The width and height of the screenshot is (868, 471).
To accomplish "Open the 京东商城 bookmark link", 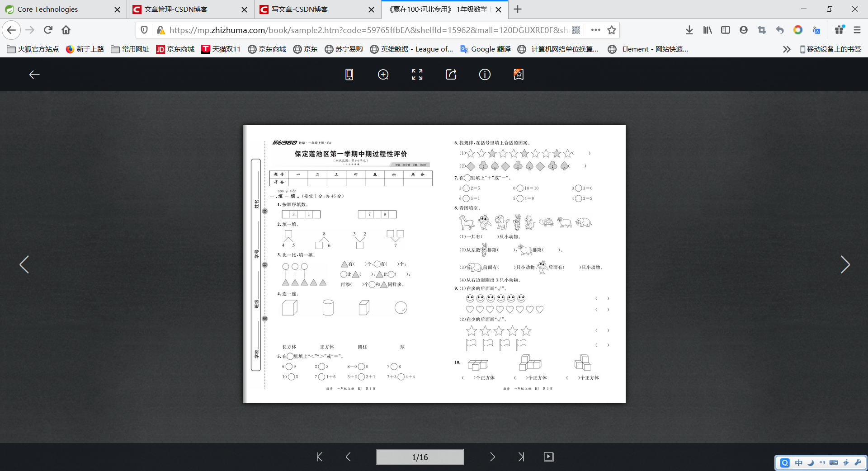I will (175, 49).
